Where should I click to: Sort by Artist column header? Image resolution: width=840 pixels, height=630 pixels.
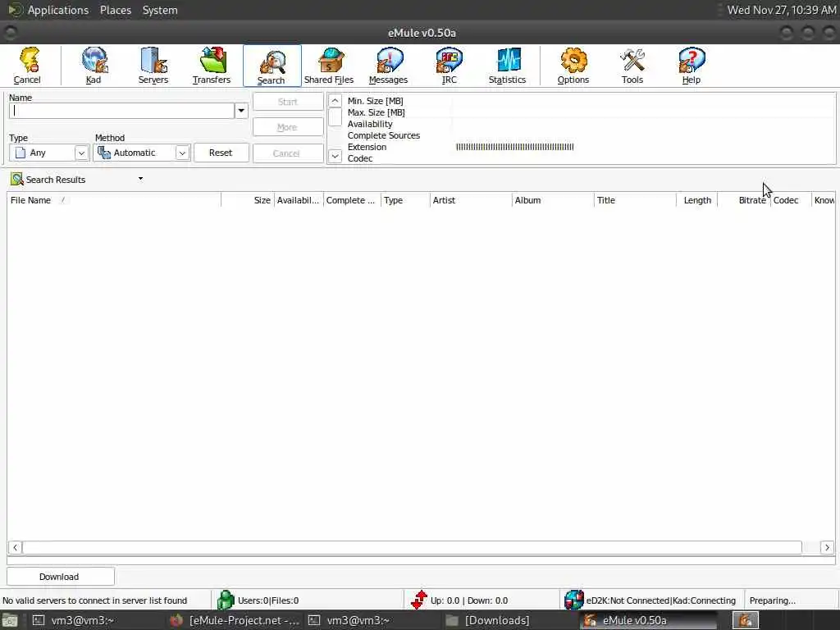[x=471, y=200]
